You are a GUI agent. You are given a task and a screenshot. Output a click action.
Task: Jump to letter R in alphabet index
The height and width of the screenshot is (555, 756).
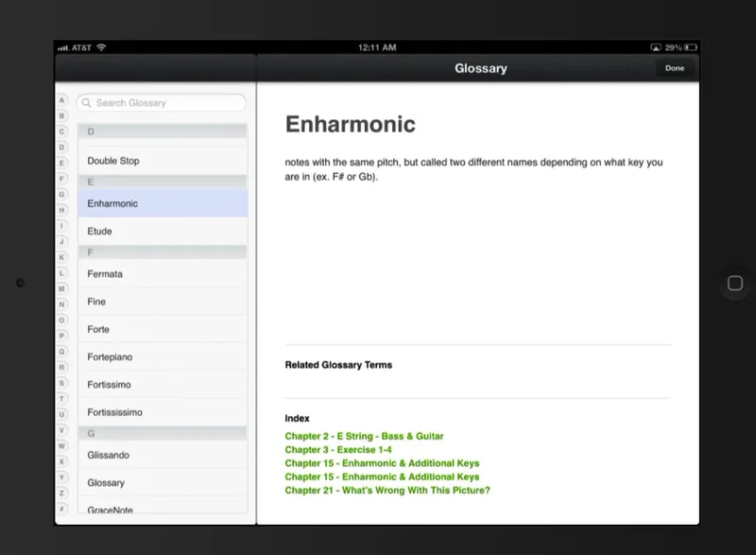coord(61,368)
